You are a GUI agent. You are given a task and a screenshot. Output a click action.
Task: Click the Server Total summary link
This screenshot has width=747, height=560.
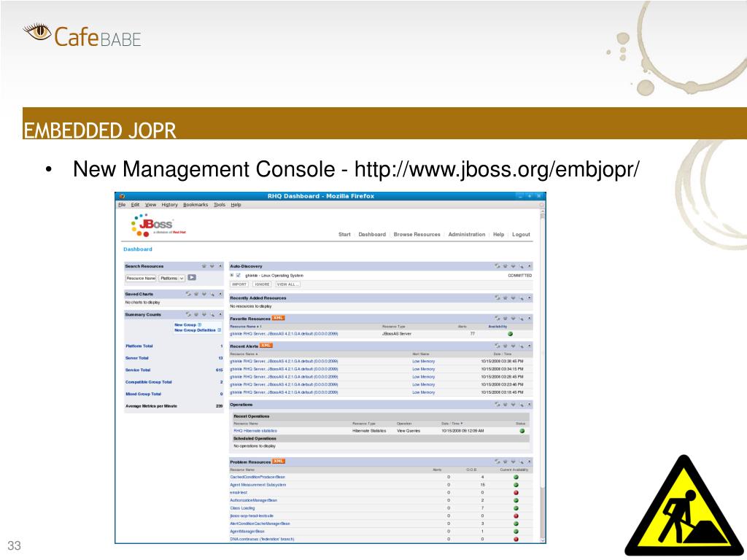(x=136, y=358)
